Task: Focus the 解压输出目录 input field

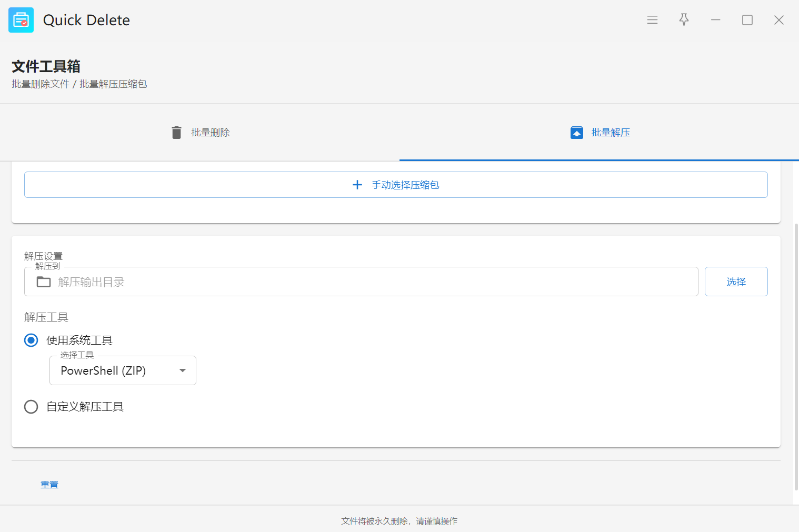Action: point(368,282)
